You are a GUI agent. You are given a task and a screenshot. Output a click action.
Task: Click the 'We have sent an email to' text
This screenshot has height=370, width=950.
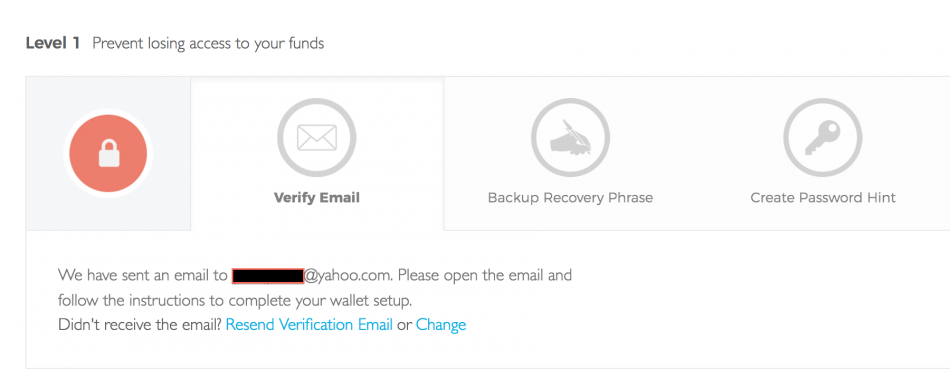(x=143, y=276)
